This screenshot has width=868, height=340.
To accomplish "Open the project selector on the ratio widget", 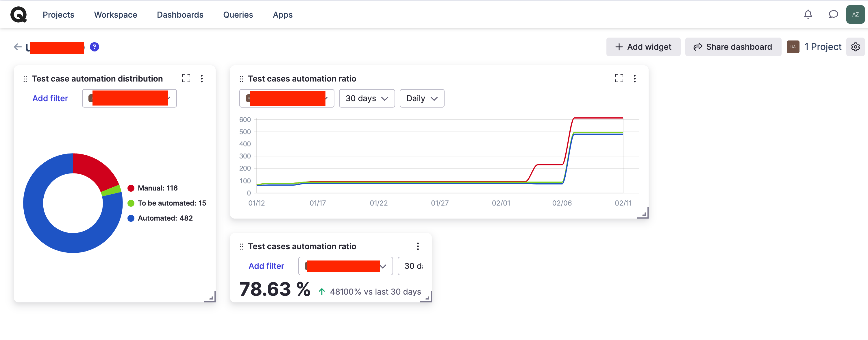I will pos(286,98).
